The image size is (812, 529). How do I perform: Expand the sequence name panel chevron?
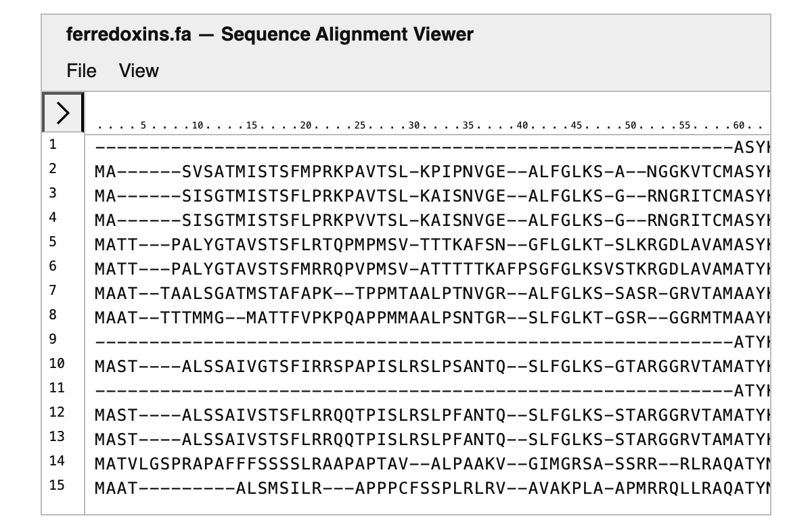[x=63, y=113]
